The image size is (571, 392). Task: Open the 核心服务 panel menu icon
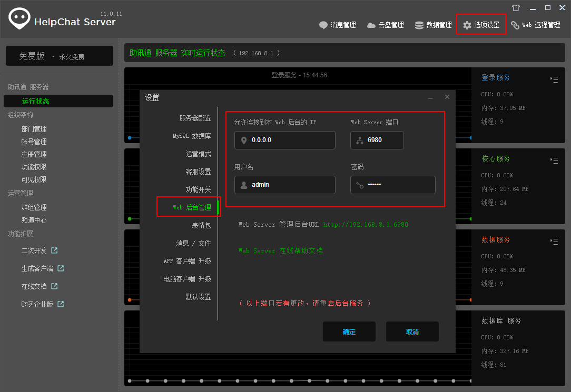pyautogui.click(x=554, y=160)
